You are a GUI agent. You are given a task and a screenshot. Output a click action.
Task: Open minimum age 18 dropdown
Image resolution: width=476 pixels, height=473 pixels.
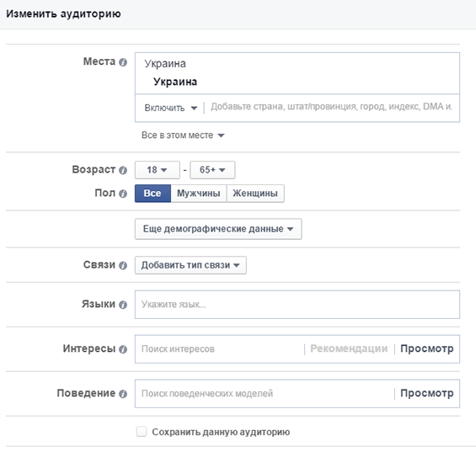click(x=158, y=170)
